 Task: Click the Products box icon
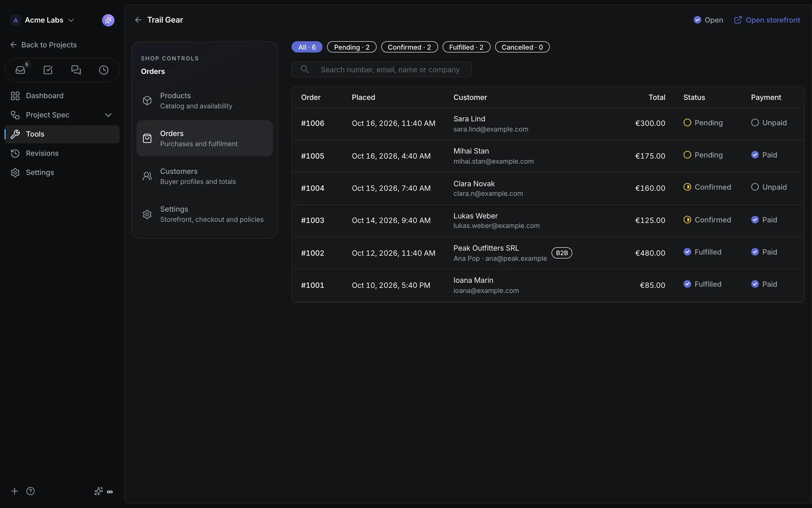147,100
